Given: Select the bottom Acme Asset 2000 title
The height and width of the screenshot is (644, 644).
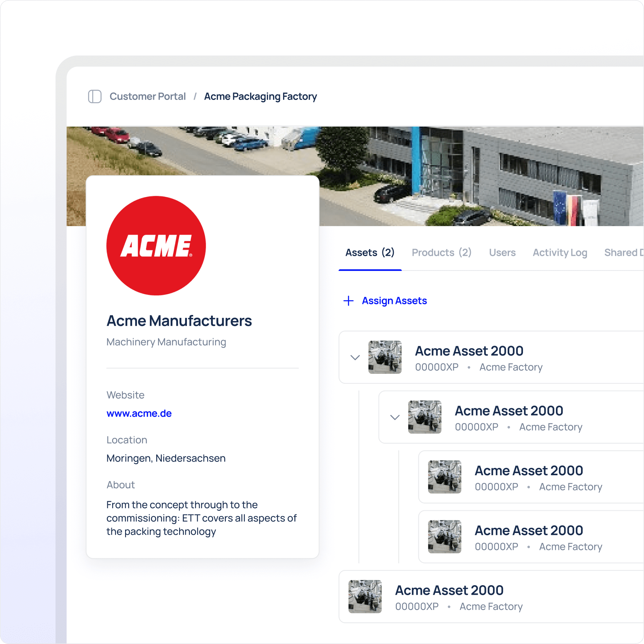Looking at the screenshot, I should pos(449,590).
